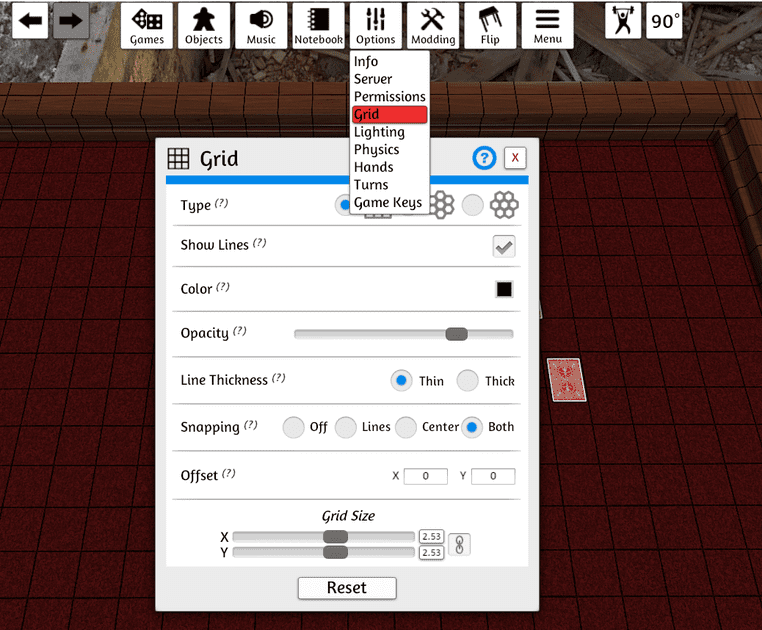Screen dimensions: 762x630
Task: Choose Grid in Options dropdown
Action: [390, 115]
